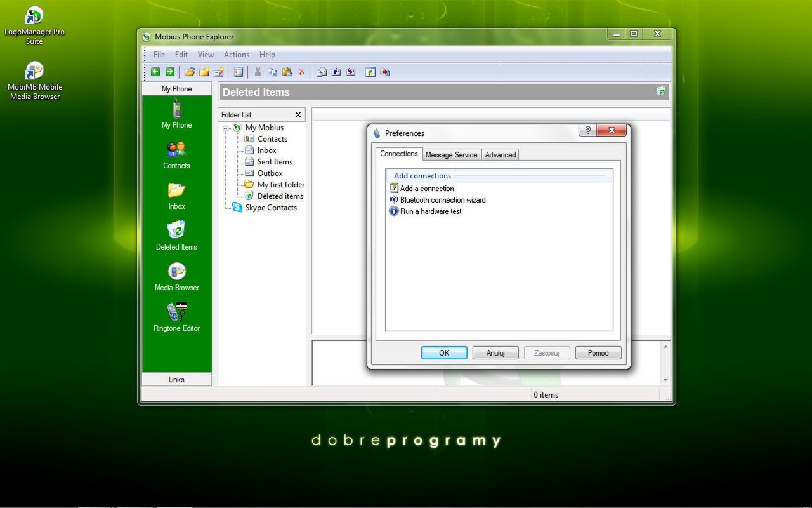This screenshot has height=508, width=812.
Task: Open LogoManager Pro Suite desktop shortcut
Action: tap(34, 26)
